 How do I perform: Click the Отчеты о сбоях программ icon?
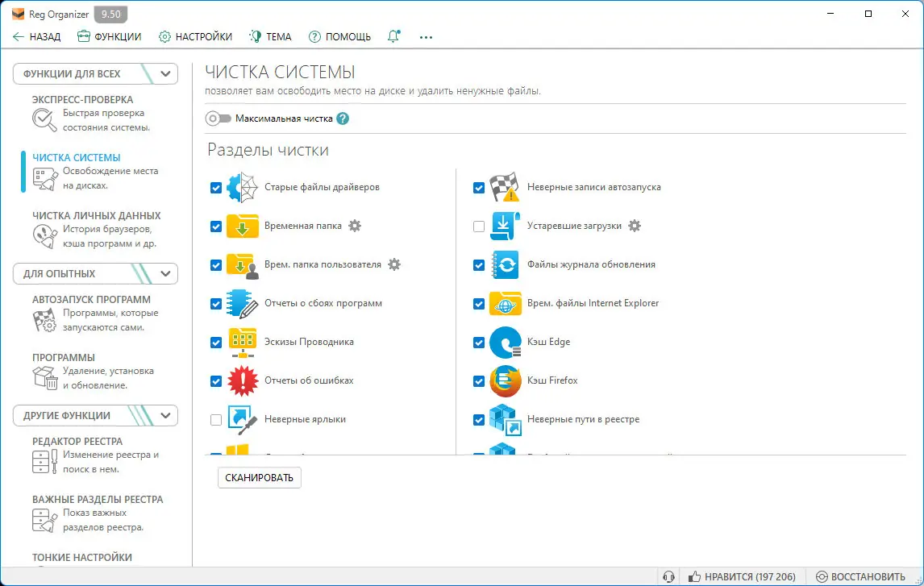pos(242,303)
